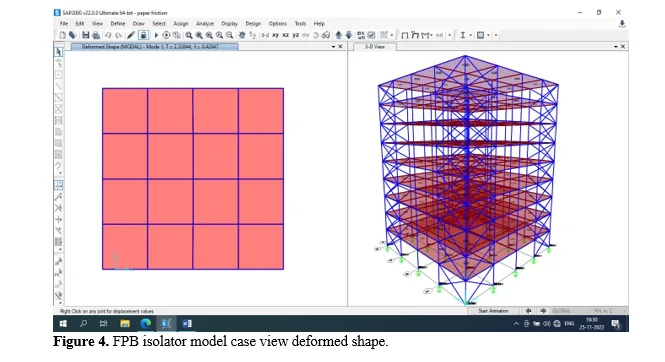Open the Assign menu

181,24
